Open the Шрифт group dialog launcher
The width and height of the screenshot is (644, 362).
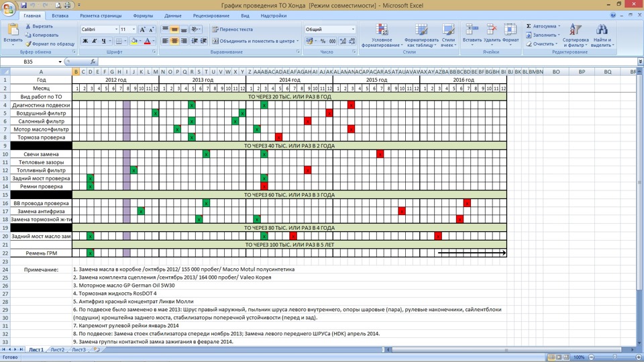pyautogui.click(x=154, y=52)
